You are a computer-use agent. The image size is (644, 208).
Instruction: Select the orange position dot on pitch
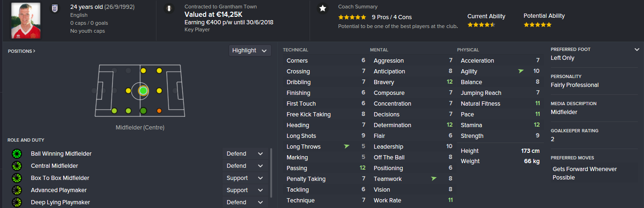pos(159,111)
